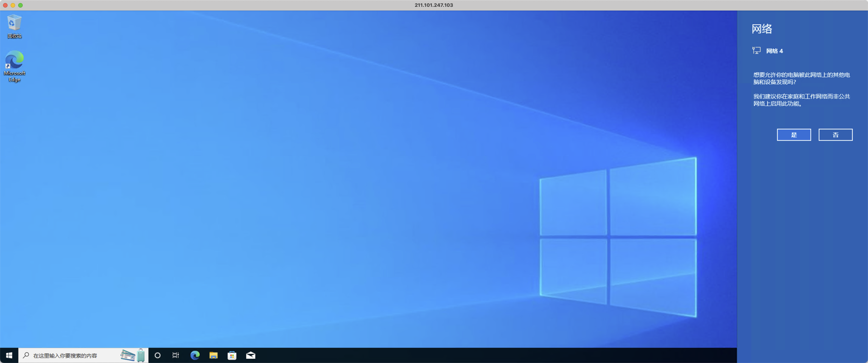This screenshot has height=363, width=868.
Task: Click the 网络 panel heading
Action: click(x=762, y=29)
